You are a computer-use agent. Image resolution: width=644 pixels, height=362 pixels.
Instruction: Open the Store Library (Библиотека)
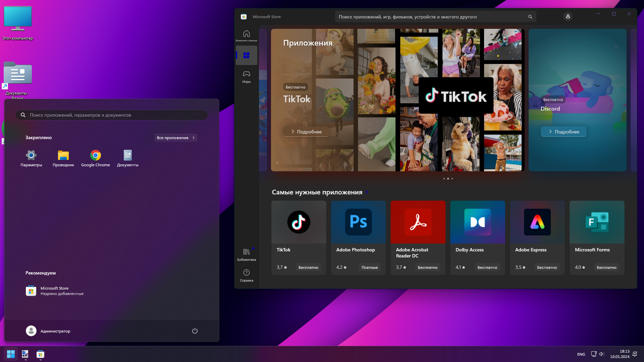tap(246, 254)
